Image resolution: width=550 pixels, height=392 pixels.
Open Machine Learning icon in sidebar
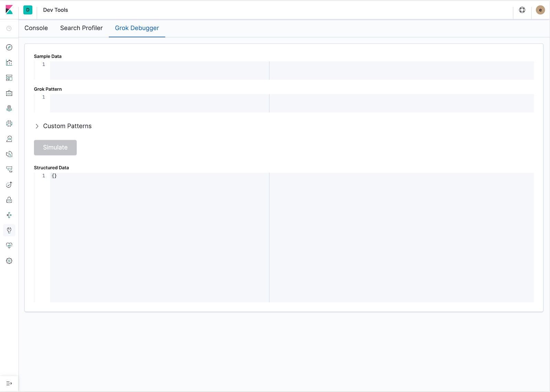(9, 124)
